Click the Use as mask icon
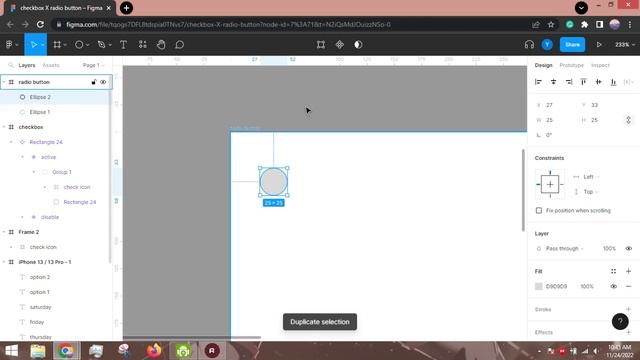This screenshot has width=640, height=360. tap(358, 44)
